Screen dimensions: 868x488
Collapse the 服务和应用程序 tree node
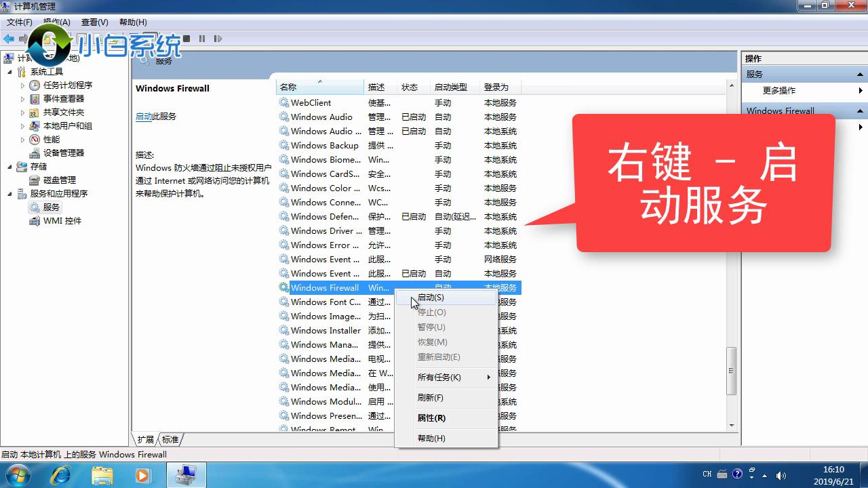click(10, 194)
